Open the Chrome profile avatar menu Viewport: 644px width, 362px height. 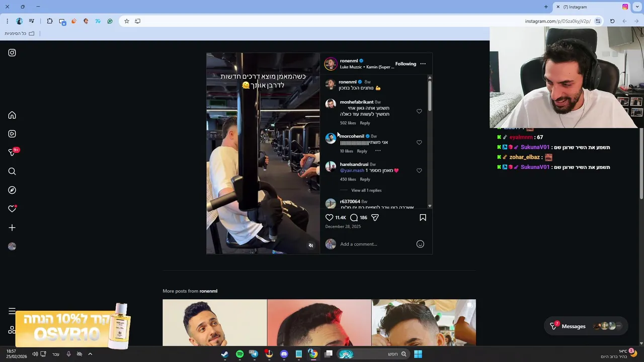tap(19, 21)
